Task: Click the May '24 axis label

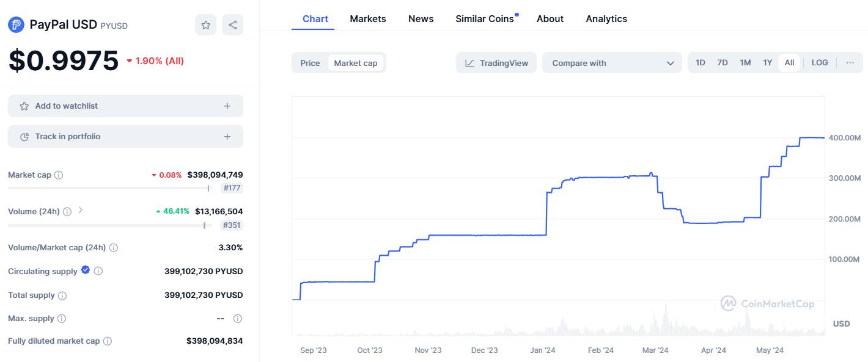Action: (x=770, y=350)
